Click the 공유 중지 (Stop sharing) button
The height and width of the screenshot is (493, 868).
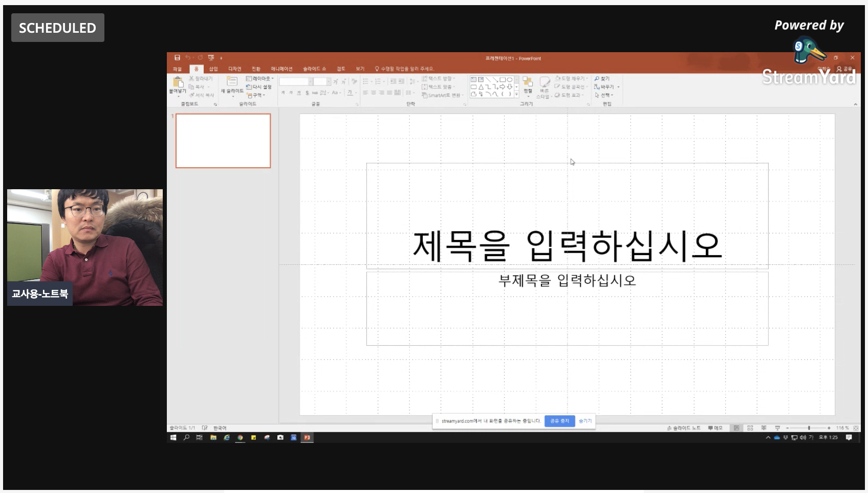tap(559, 421)
